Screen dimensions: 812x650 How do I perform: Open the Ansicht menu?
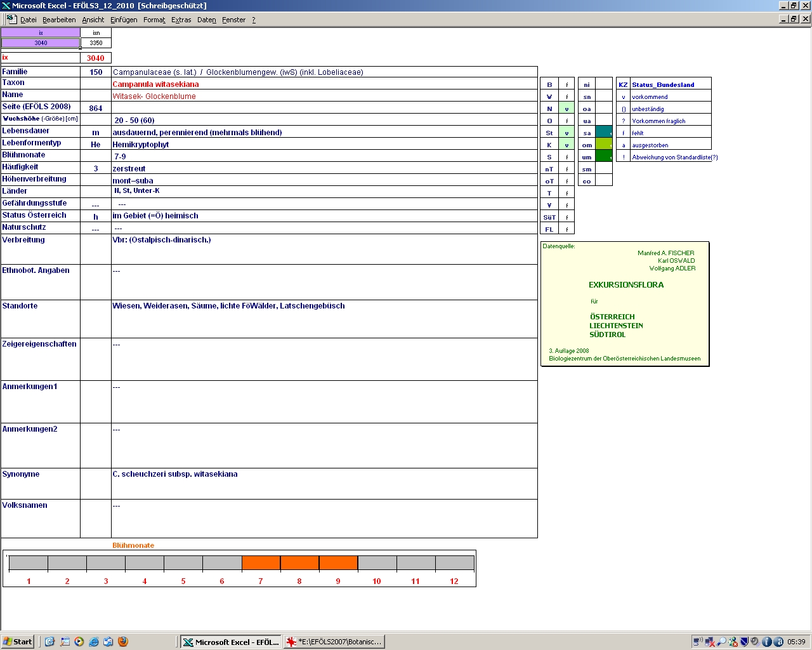93,20
